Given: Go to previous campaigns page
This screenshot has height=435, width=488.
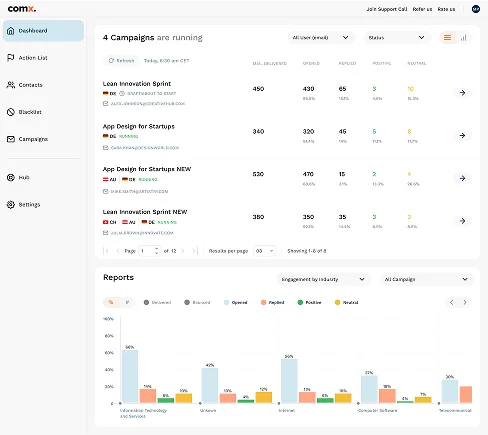Looking at the screenshot, I should [x=117, y=251].
